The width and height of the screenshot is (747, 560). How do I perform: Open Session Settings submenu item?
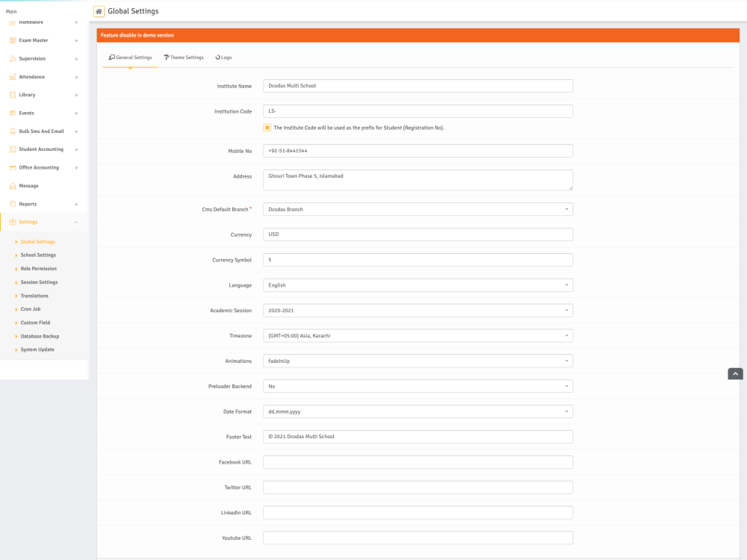(39, 282)
